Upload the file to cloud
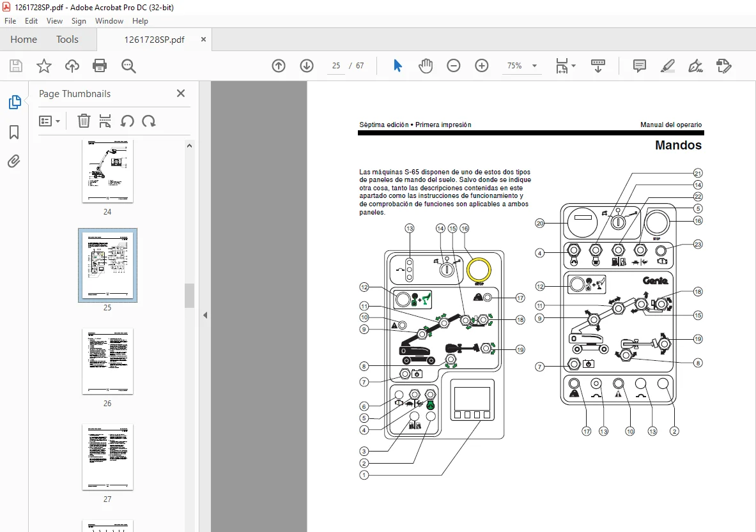The width and height of the screenshot is (756, 532). point(72,66)
